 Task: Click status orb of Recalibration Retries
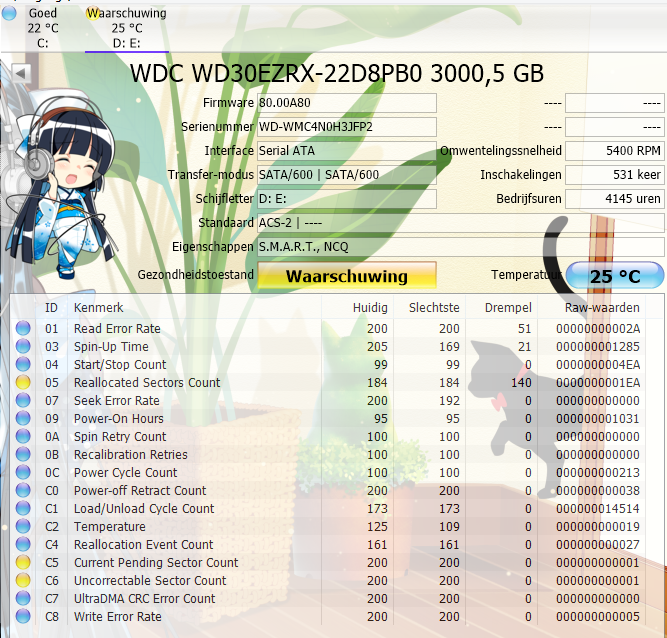point(23,454)
